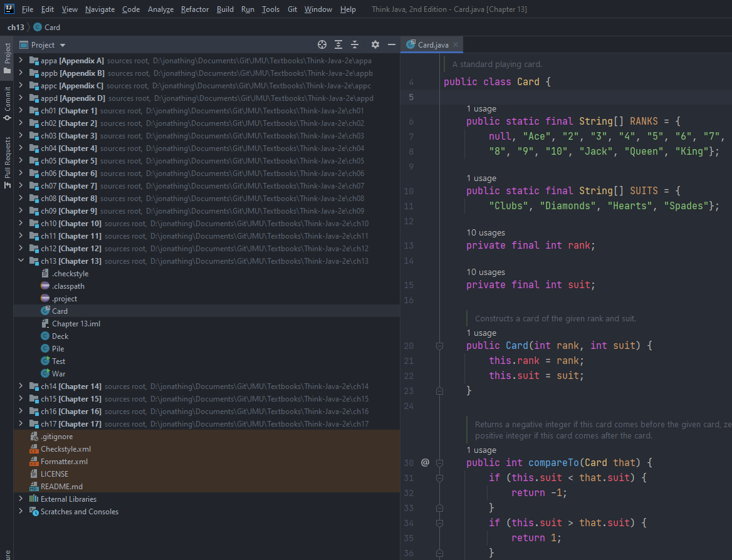This screenshot has width=732, height=560.
Task: Expand External Libraries node
Action: coord(21,499)
